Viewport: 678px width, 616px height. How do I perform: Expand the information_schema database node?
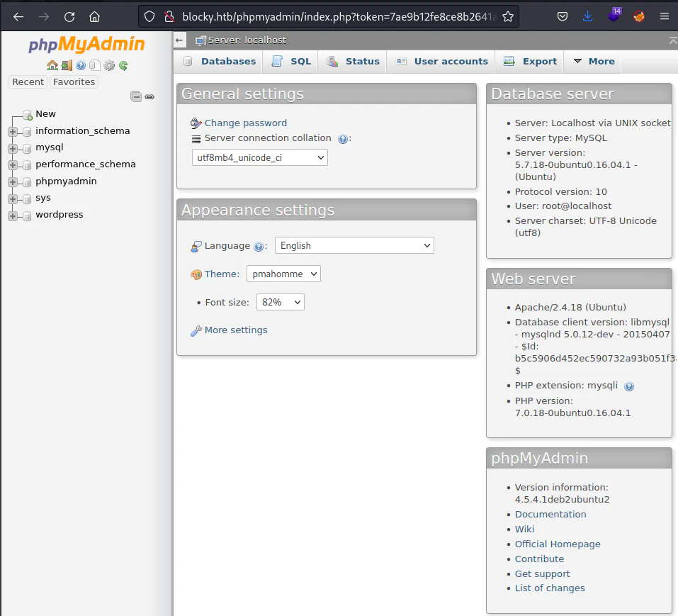click(x=13, y=132)
